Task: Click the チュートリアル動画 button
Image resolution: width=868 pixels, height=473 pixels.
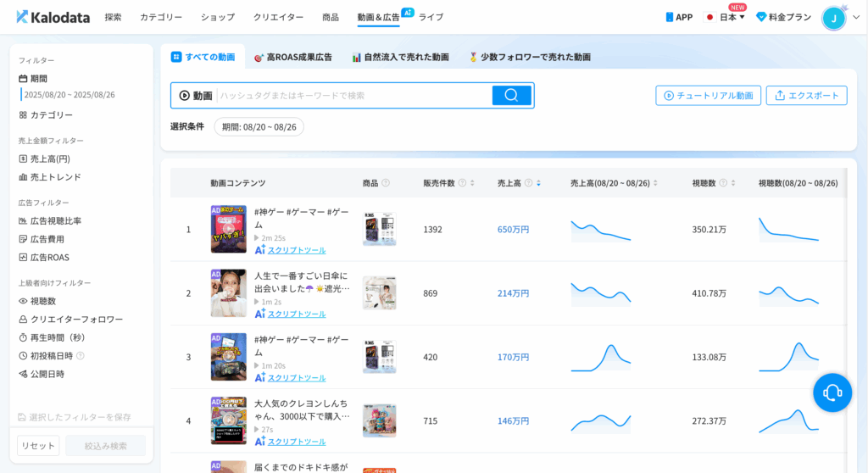Action: [x=708, y=95]
